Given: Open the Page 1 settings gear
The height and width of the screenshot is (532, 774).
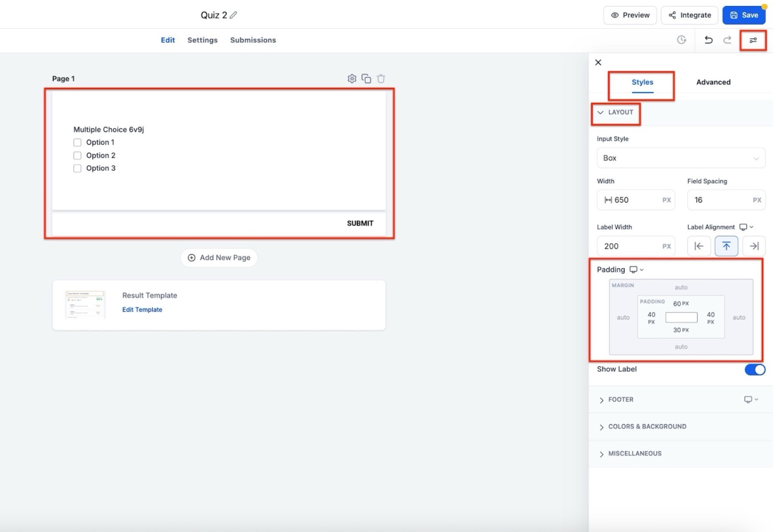Looking at the screenshot, I should pyautogui.click(x=352, y=78).
